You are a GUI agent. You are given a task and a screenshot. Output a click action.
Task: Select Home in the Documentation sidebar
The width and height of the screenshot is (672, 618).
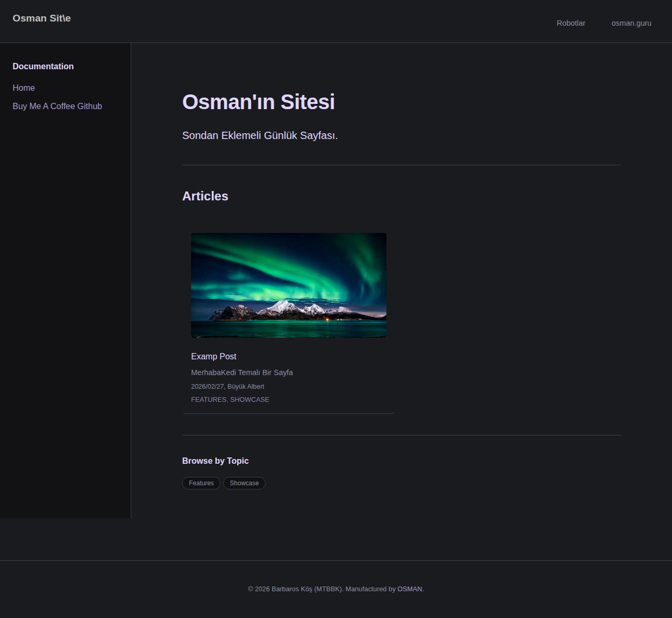point(24,88)
